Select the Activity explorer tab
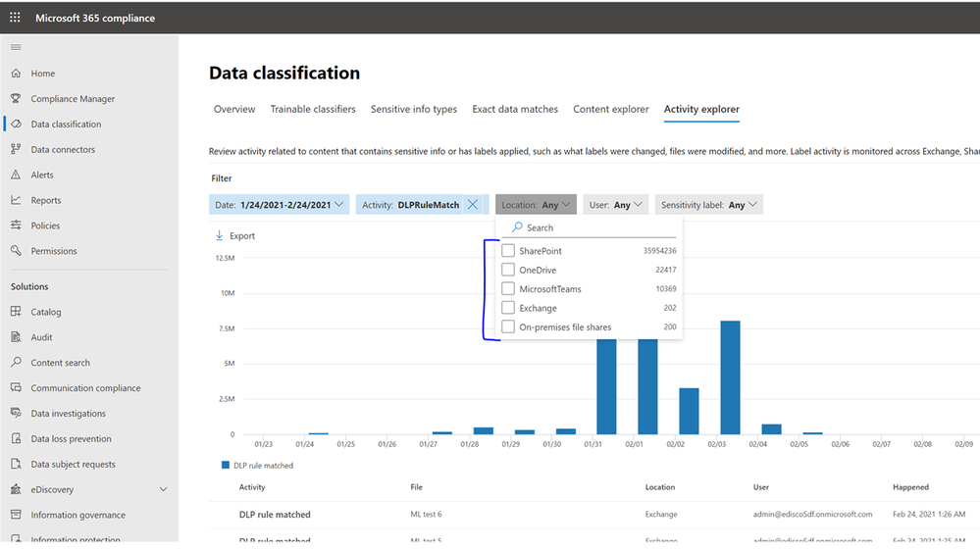The image size is (980, 551). 701,109
